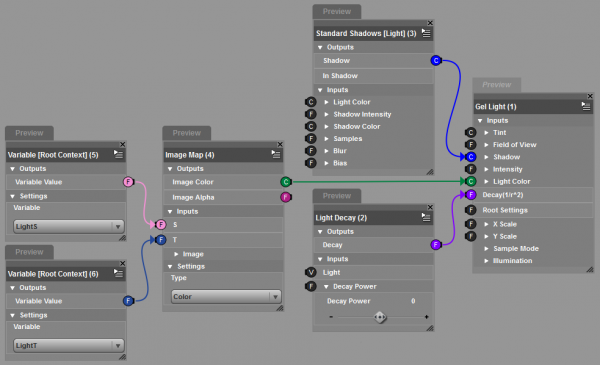Click the green Image Color output connector

[286, 182]
